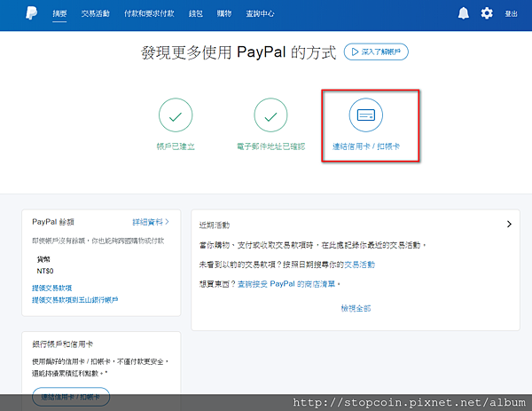Click the PayPal logo icon
Viewport: 532px width, 411px height.
click(31, 13)
